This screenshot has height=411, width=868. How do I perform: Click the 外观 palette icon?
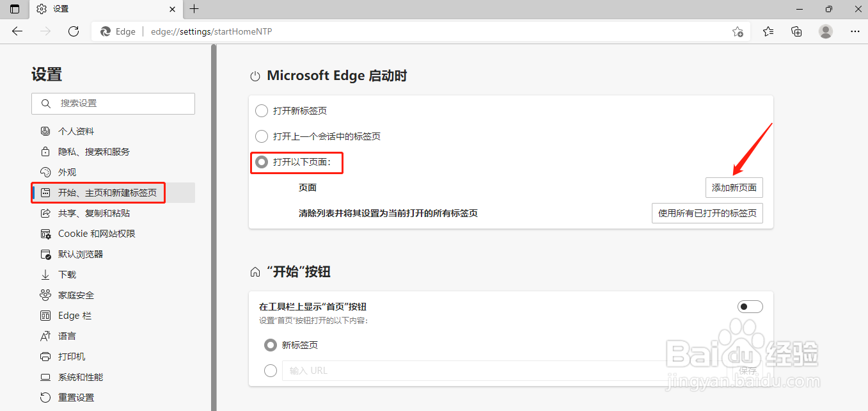45,172
